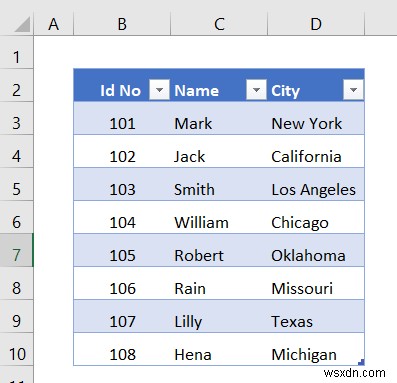Select cell containing 104
This screenshot has width=397, height=383.
(x=122, y=217)
